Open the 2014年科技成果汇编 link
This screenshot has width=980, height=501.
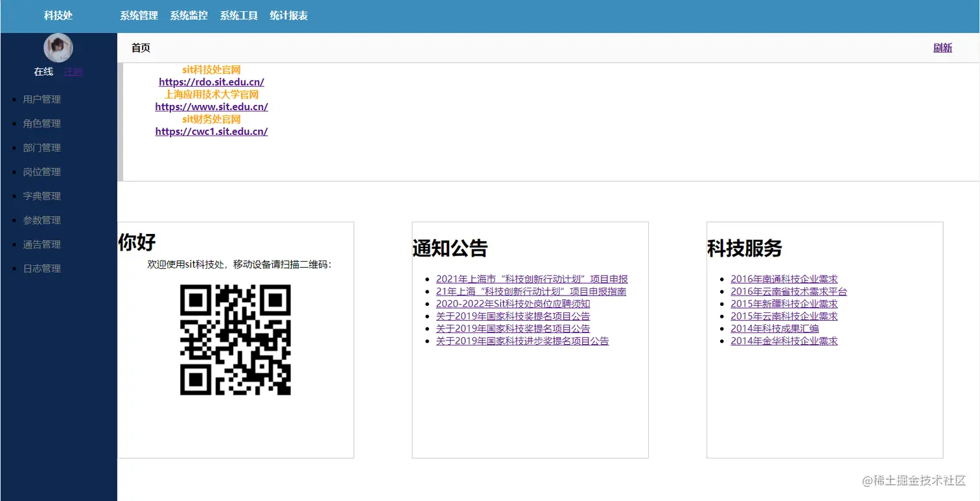775,329
